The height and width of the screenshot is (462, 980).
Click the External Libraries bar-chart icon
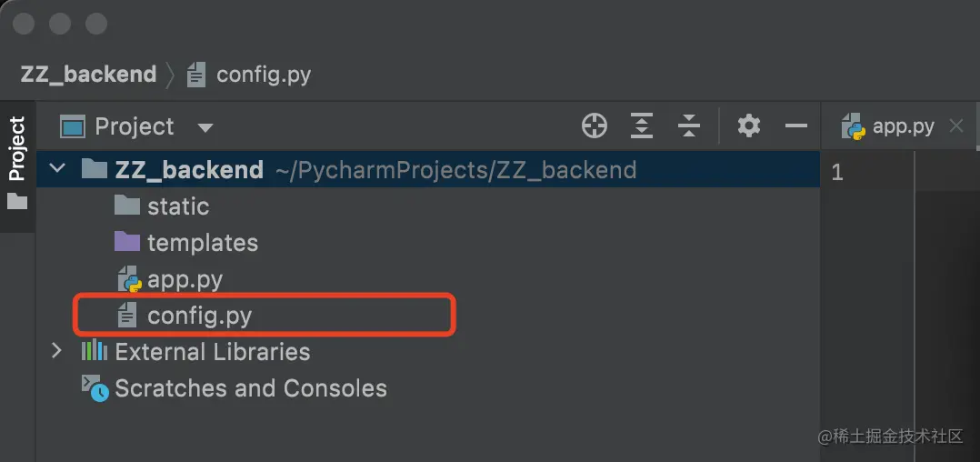[94, 352]
